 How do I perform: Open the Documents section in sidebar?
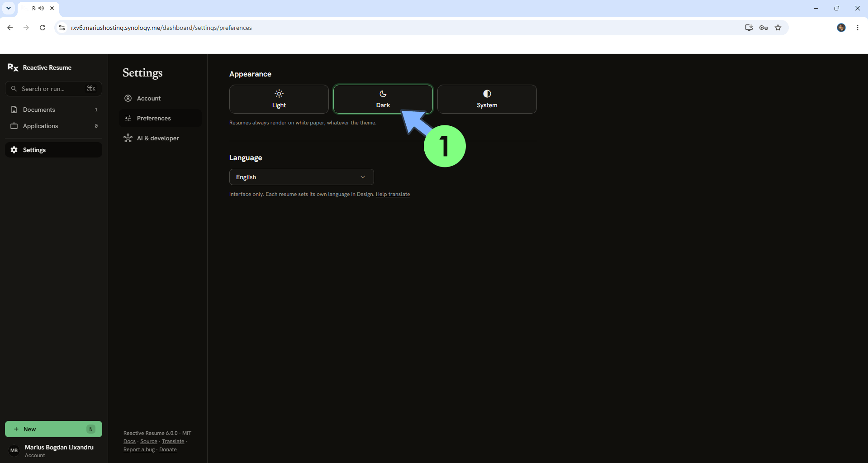pos(53,110)
